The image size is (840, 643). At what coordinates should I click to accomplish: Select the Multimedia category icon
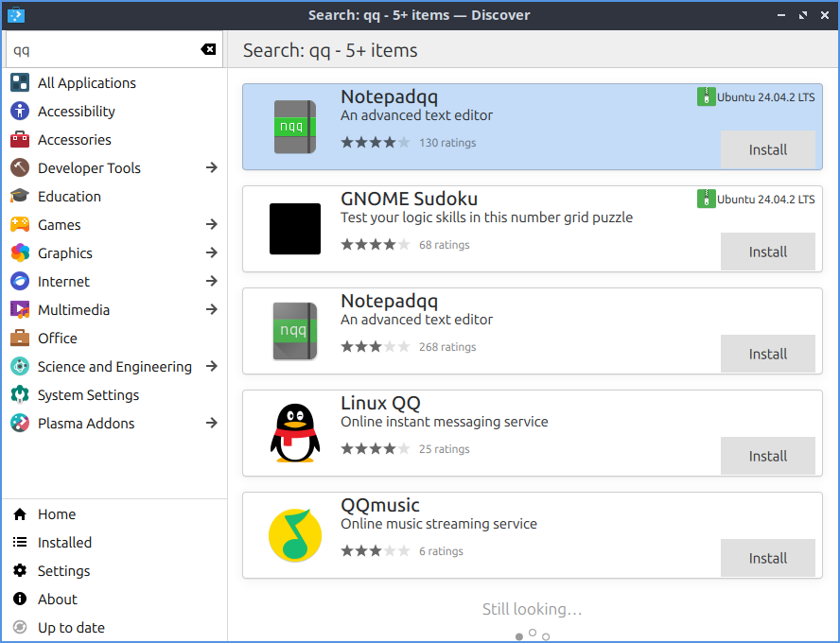click(20, 310)
